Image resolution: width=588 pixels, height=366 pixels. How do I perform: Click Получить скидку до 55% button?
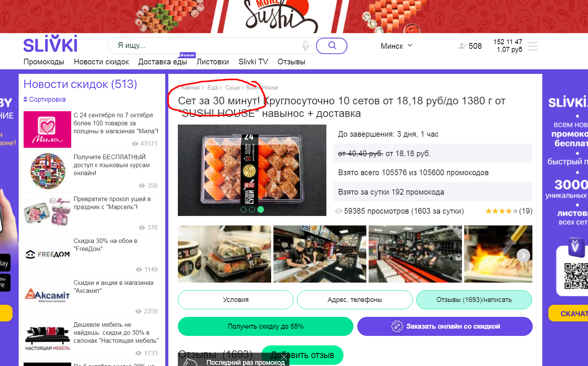pos(265,326)
